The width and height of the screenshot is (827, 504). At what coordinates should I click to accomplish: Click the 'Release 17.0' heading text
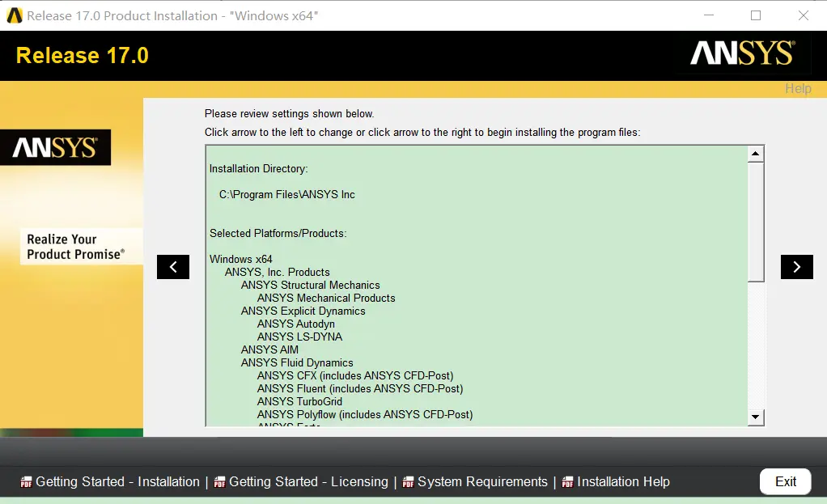pos(83,55)
